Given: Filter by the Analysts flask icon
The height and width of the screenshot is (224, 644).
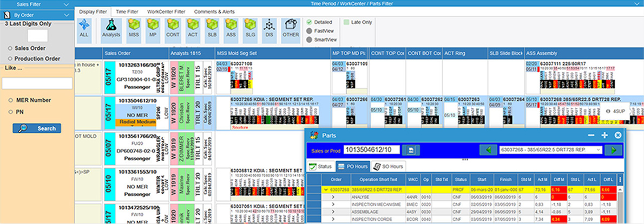Looking at the screenshot, I should 111,30.
